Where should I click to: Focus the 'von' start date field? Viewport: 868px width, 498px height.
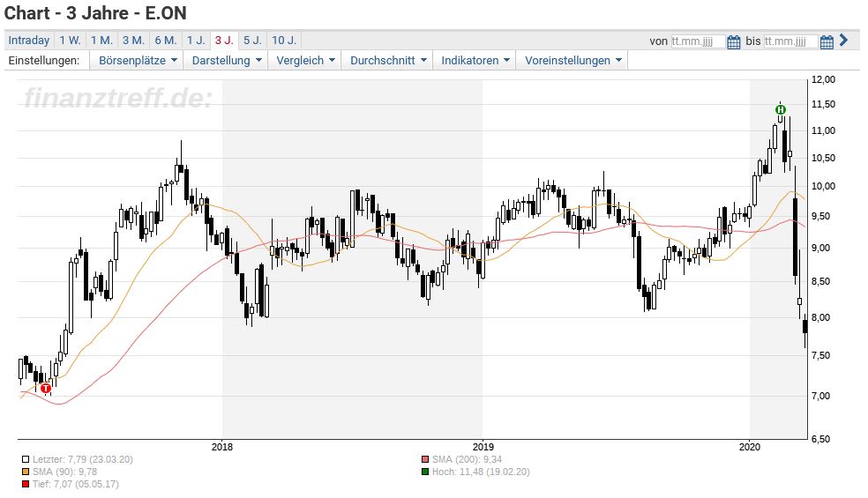click(x=698, y=41)
